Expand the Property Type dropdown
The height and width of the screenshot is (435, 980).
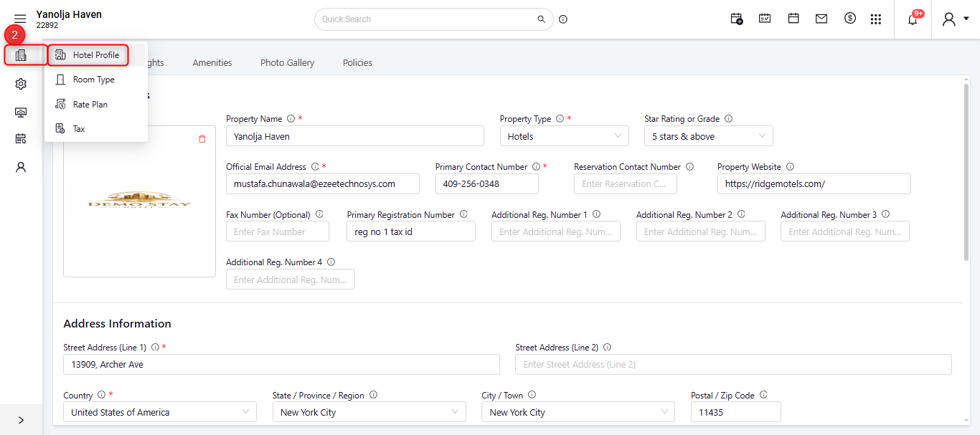[x=565, y=136]
